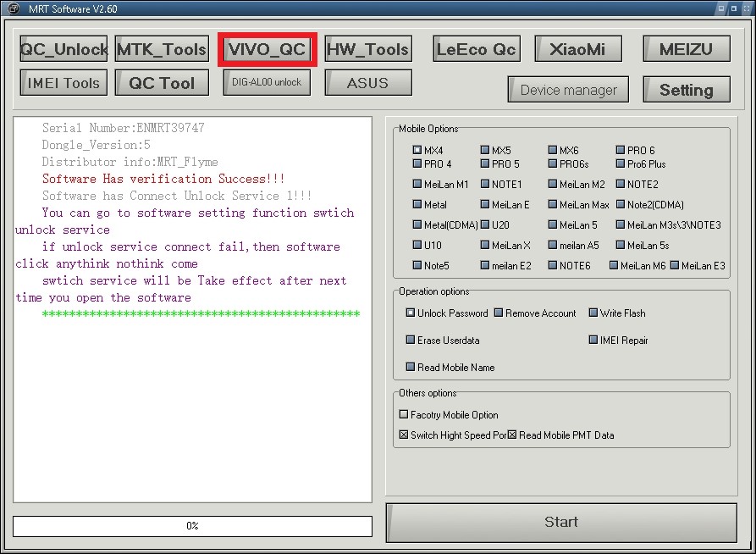
Task: Open HW_Tools section
Action: [368, 49]
